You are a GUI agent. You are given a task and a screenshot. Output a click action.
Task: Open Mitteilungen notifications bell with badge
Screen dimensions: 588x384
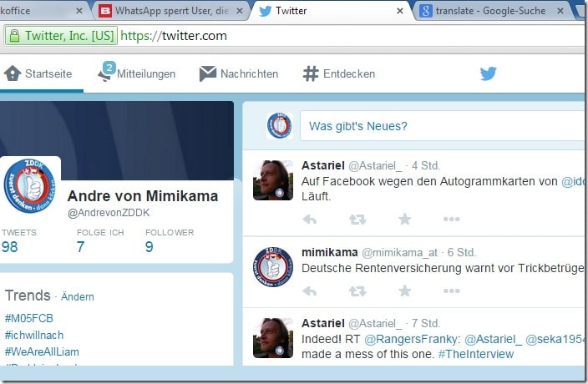pyautogui.click(x=107, y=72)
